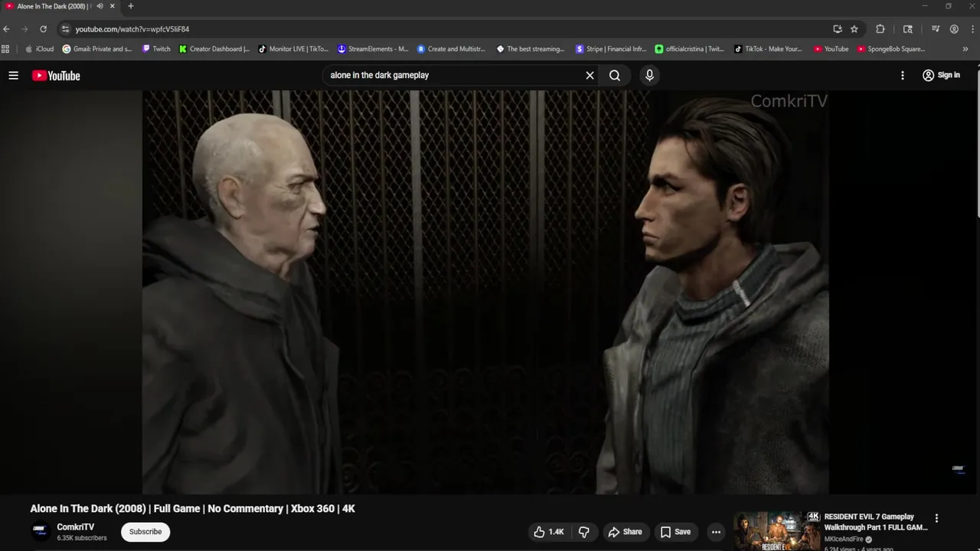Click inside the video player frame
This screenshot has height=551, width=980.
485,292
